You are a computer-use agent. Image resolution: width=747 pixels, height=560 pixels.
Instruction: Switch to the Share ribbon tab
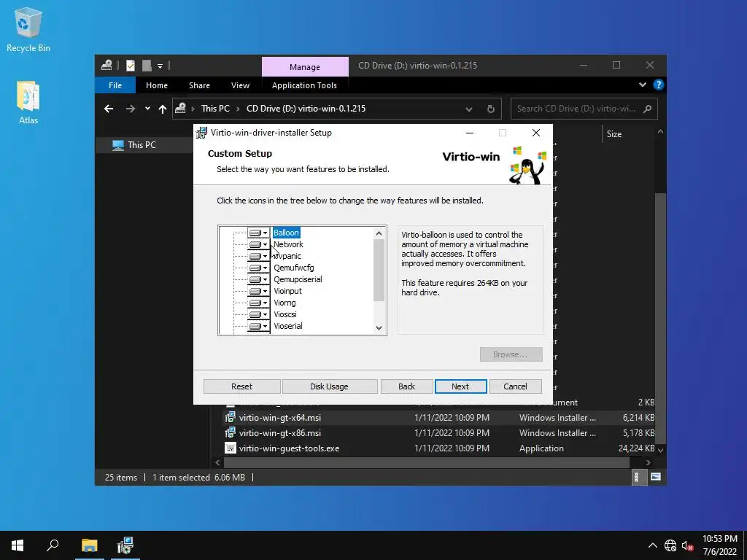click(199, 85)
